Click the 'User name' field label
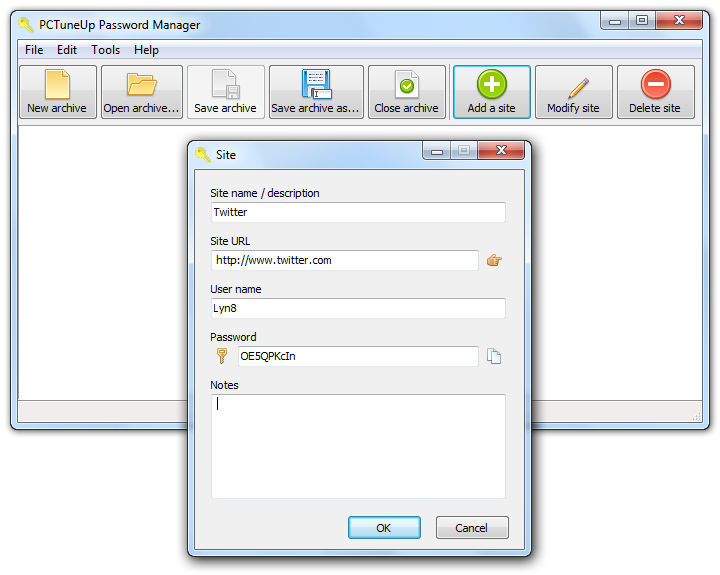Image resolution: width=720 pixels, height=575 pixels. (236, 289)
